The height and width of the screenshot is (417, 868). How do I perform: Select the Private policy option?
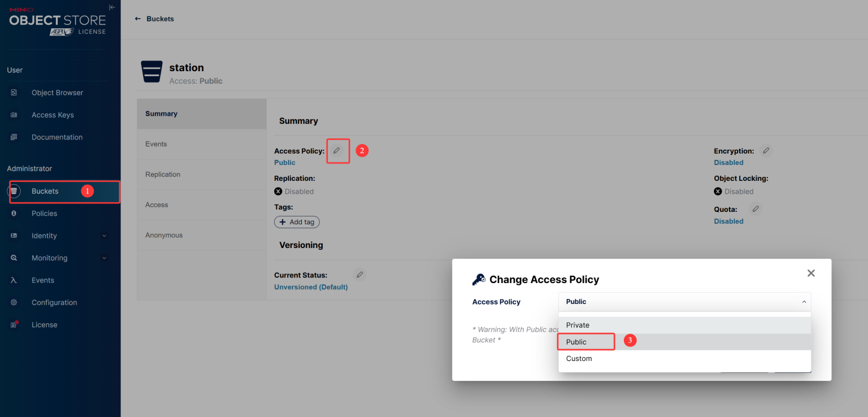(684, 325)
